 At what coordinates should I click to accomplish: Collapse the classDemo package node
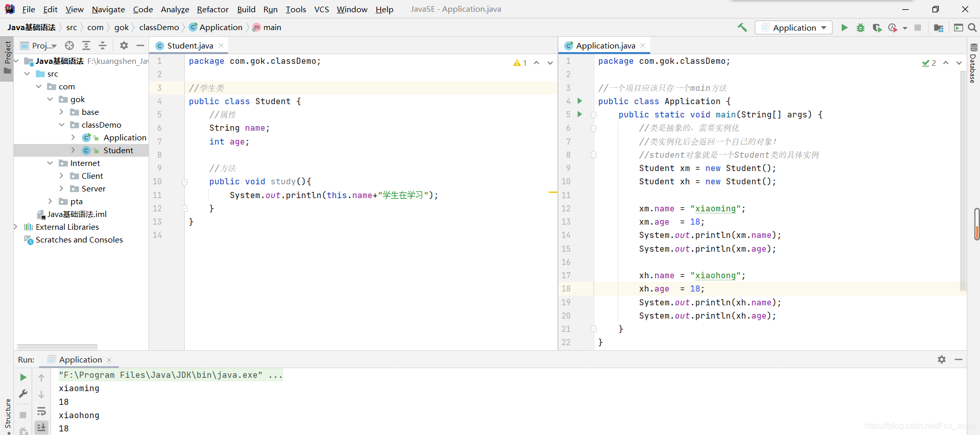point(61,125)
